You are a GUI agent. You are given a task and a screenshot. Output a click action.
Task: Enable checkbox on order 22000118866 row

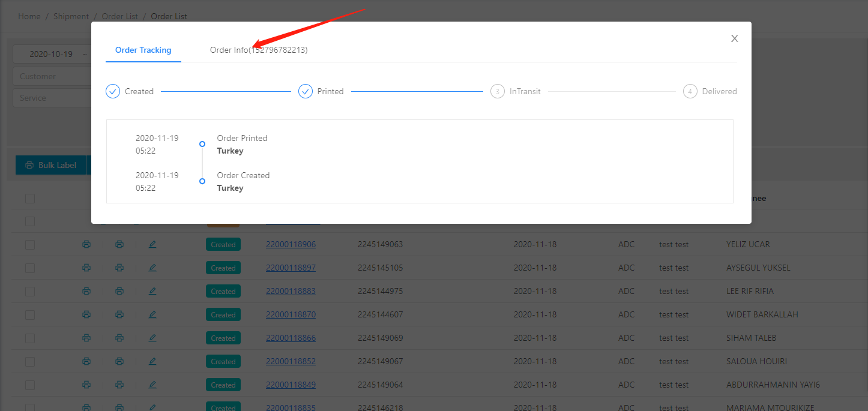point(30,338)
